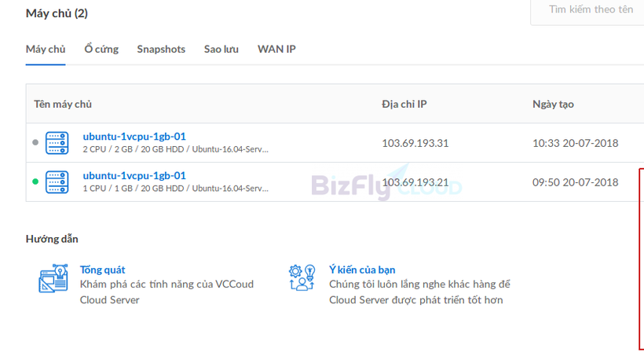Click gray stopped status dot of first server
Screen dimensions: 644x363
pyautogui.click(x=35, y=142)
